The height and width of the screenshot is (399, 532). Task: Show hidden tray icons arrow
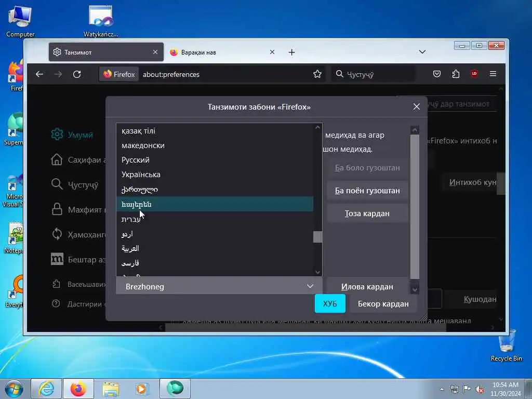pos(442,390)
